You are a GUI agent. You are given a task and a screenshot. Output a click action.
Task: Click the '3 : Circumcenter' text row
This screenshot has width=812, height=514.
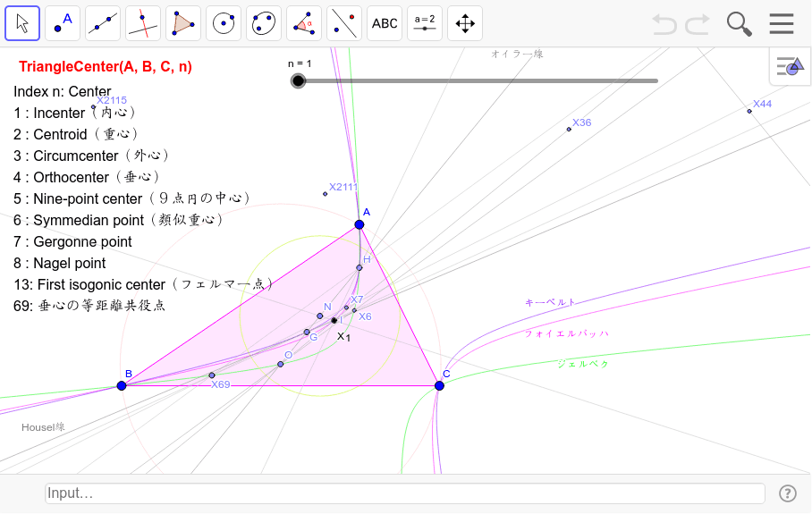tap(91, 156)
